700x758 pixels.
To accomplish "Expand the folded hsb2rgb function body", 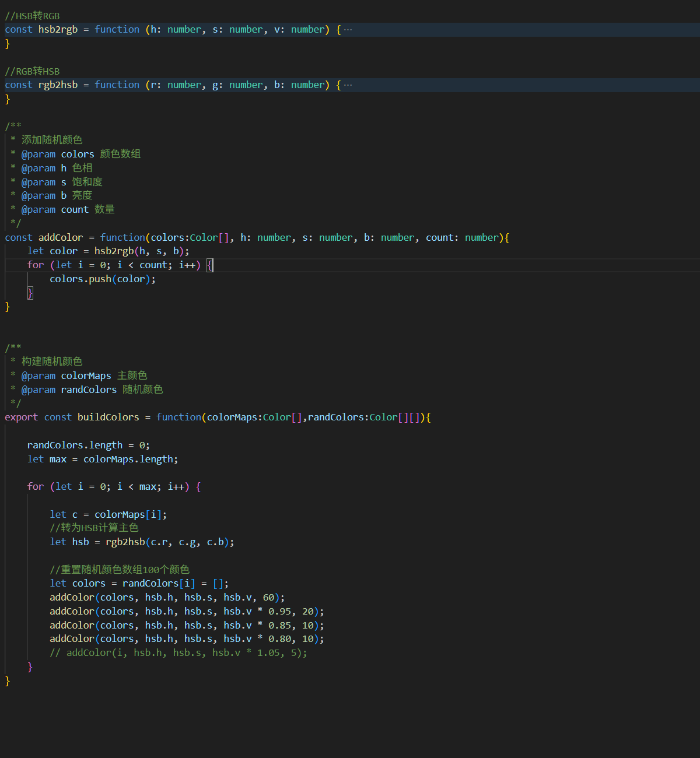I will point(348,30).
